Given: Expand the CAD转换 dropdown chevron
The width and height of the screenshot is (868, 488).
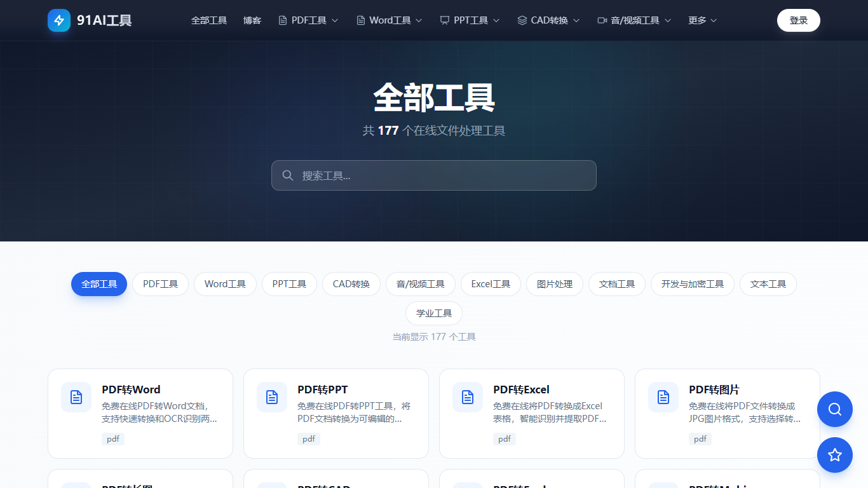Looking at the screenshot, I should pos(576,20).
